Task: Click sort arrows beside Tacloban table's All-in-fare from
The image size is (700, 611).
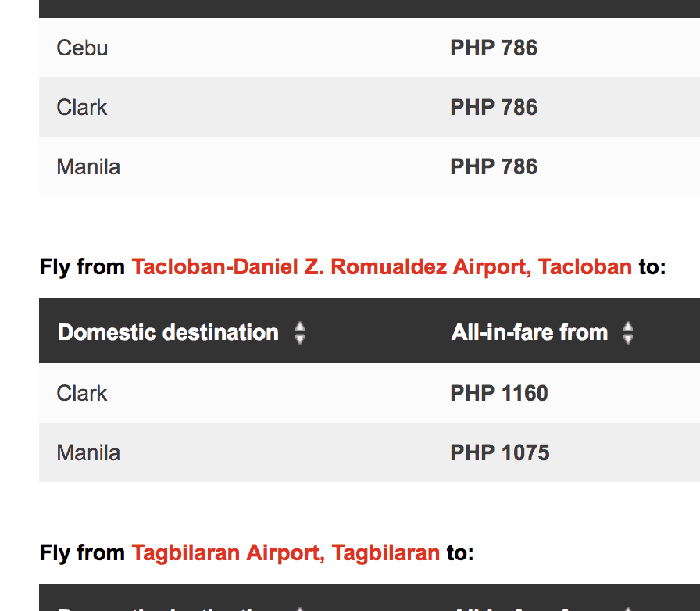Action: (x=628, y=333)
